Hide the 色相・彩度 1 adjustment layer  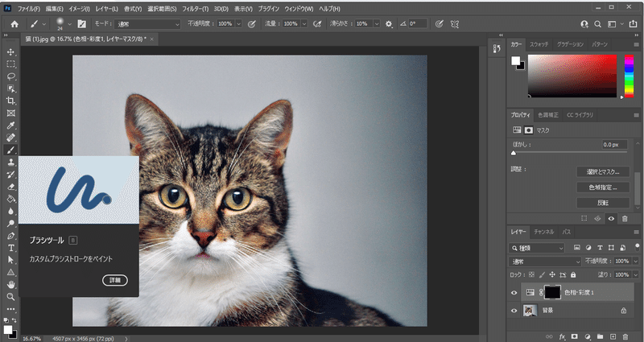point(514,293)
